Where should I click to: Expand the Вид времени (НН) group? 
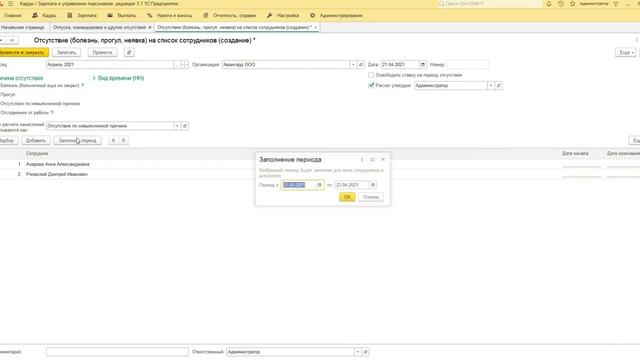118,78
